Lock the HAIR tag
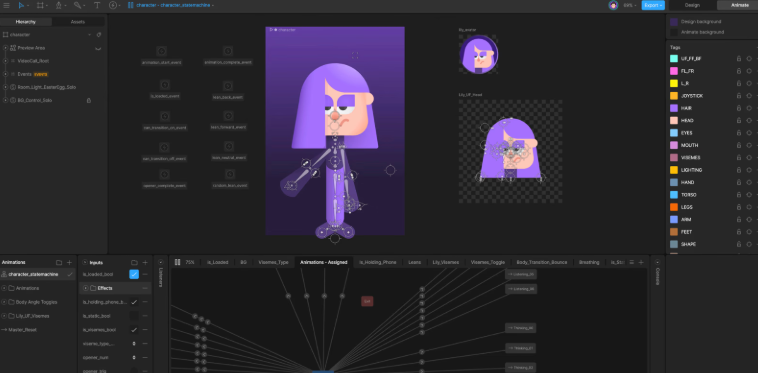Image resolution: width=758 pixels, height=373 pixels. (x=739, y=108)
